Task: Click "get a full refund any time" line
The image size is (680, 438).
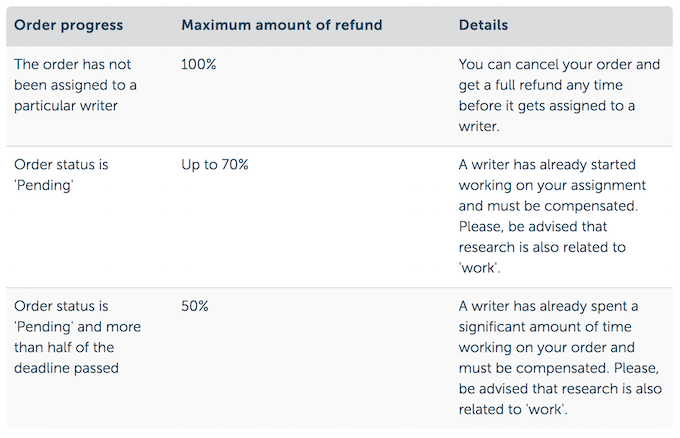Action: (x=546, y=85)
